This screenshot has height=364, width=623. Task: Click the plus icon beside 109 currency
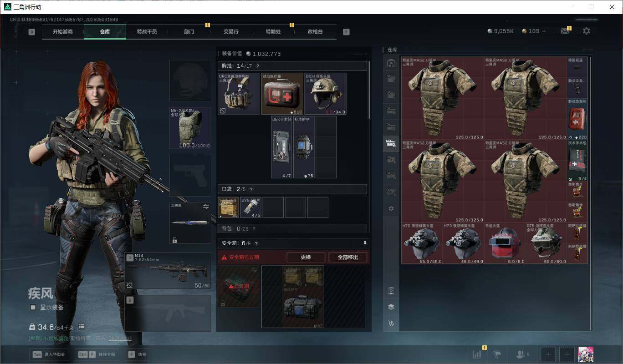(x=544, y=31)
